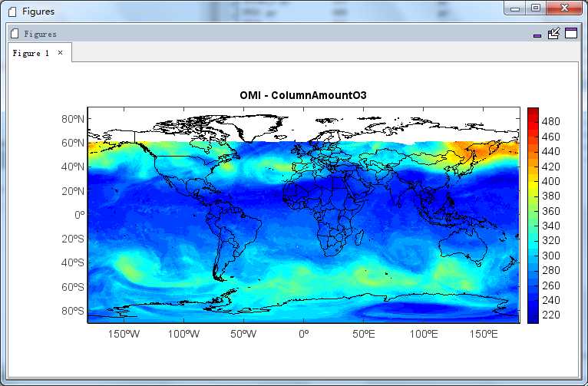Minimize the outer Figures window
This screenshot has width=588, height=386.
click(515, 8)
